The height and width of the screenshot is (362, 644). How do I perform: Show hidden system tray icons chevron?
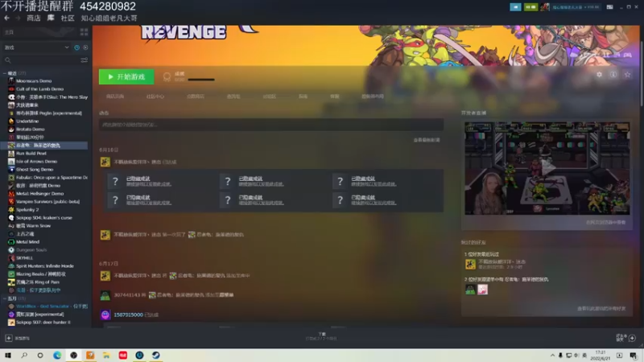tap(552, 356)
